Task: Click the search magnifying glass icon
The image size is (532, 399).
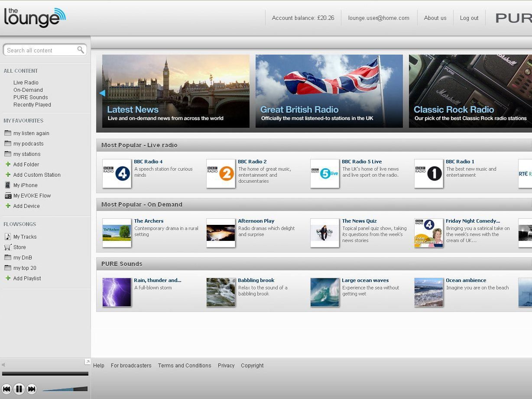Action: [x=81, y=50]
